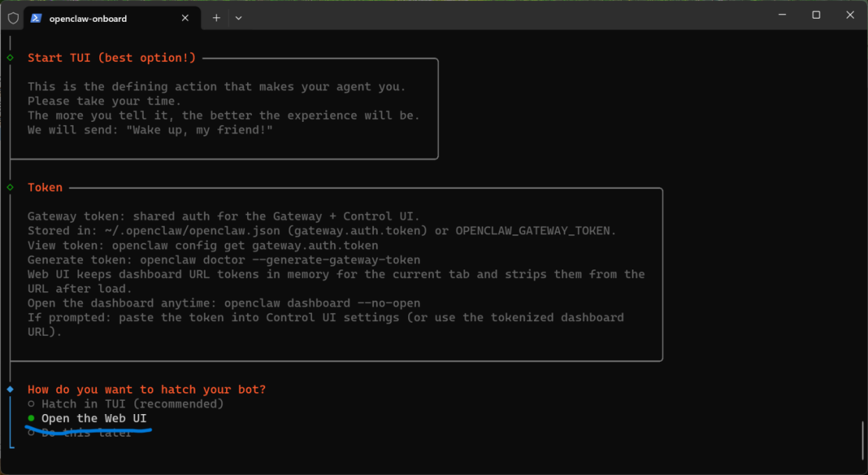Click the green diamond beside Start TUI
Screen dimensions: 868x475
(x=10, y=58)
